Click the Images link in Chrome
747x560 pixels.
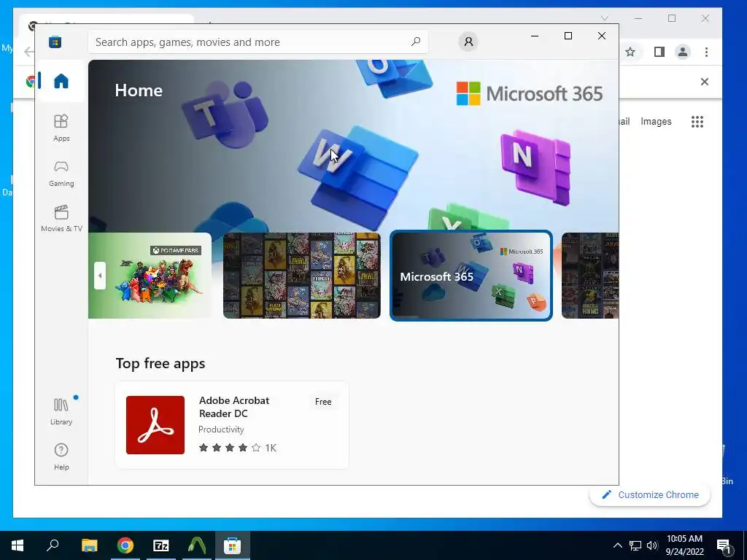pyautogui.click(x=656, y=122)
